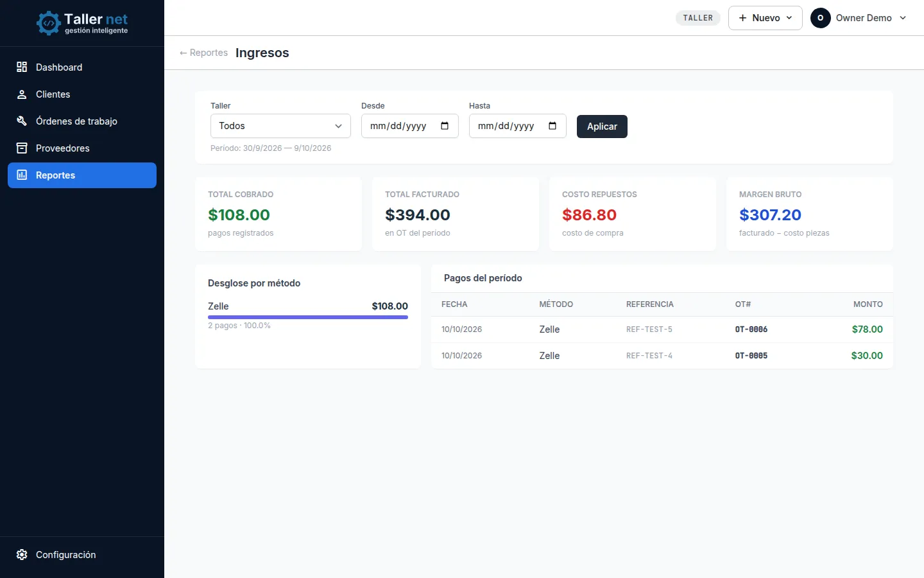Navigate to Órdenes de trabajo

pos(82,121)
